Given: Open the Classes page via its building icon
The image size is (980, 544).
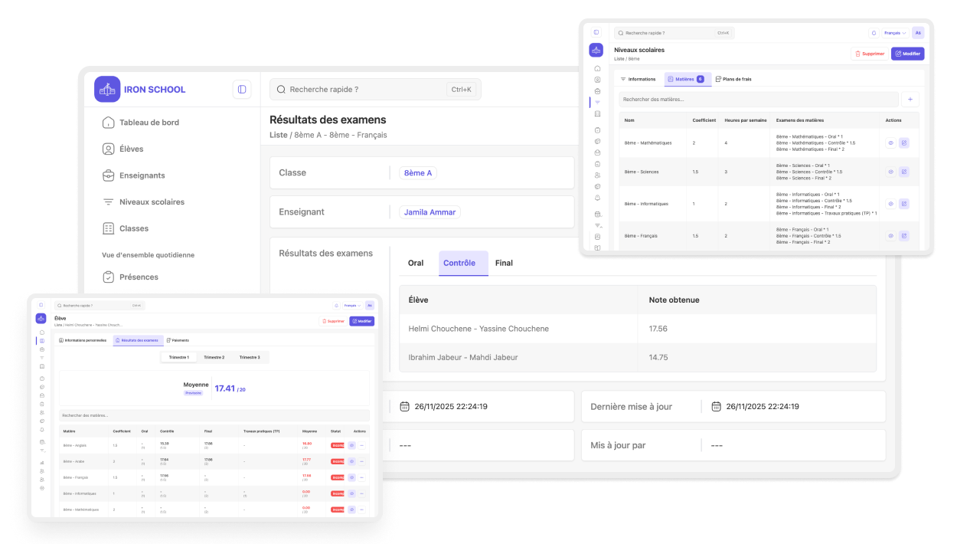Looking at the screenshot, I should coord(108,228).
